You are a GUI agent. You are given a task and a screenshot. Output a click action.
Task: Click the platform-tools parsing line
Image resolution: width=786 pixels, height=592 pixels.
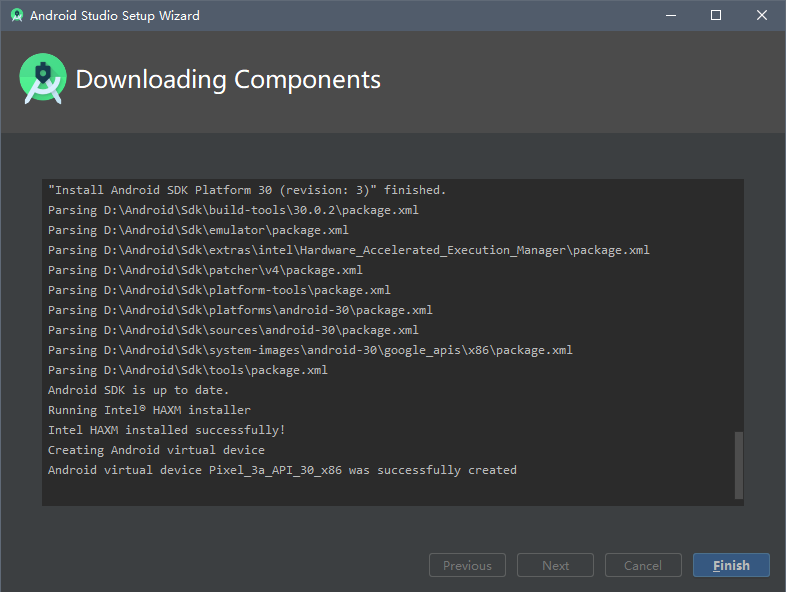click(x=219, y=290)
